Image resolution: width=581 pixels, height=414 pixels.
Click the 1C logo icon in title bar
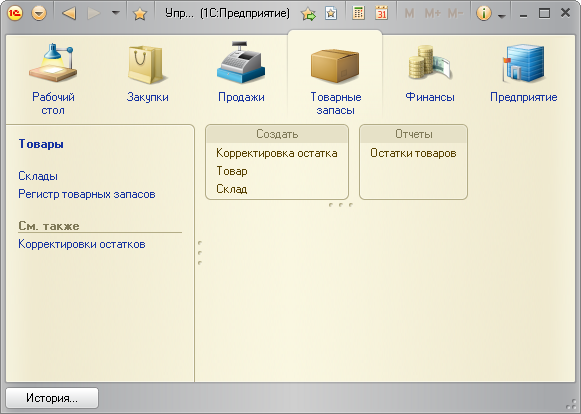[15, 13]
